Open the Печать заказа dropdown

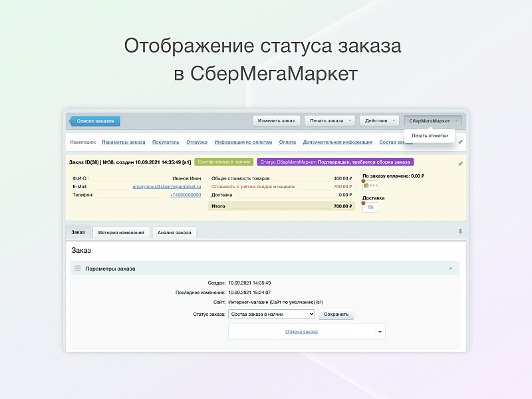pyautogui.click(x=330, y=120)
